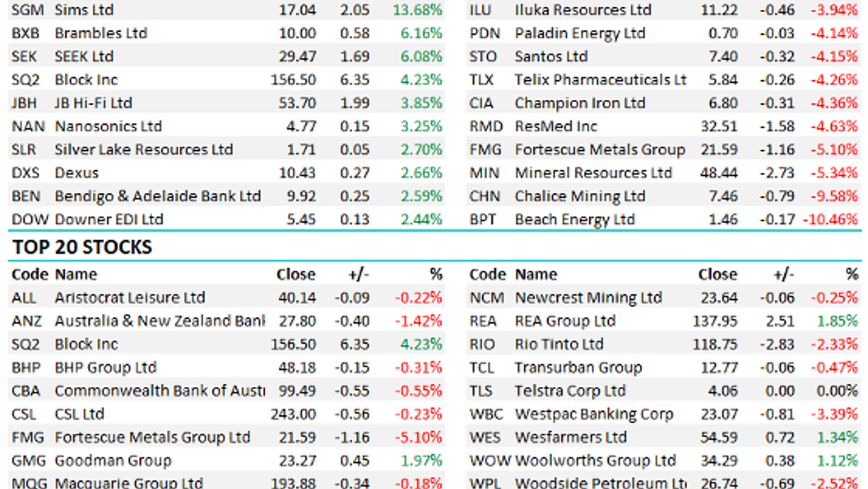Viewport: 868px width, 489px height.
Task: Click 'Newcrest Mining Ltd' name
Action: point(588,298)
